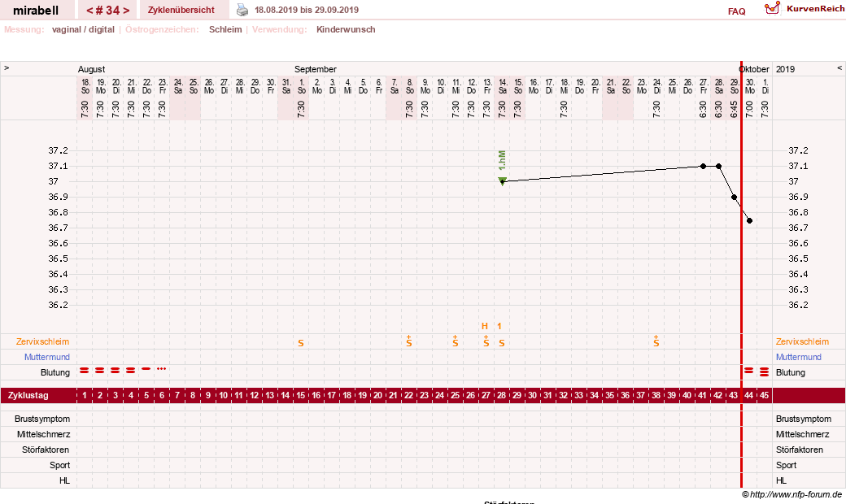Click the temperature point on cycle day 44
The height and width of the screenshot is (504, 846).
tap(749, 220)
